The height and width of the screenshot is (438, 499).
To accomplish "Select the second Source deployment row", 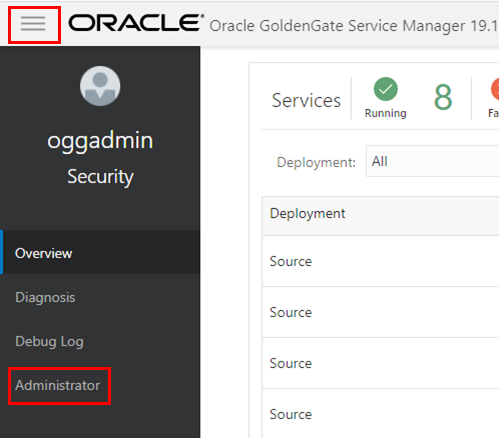I will [x=381, y=312].
